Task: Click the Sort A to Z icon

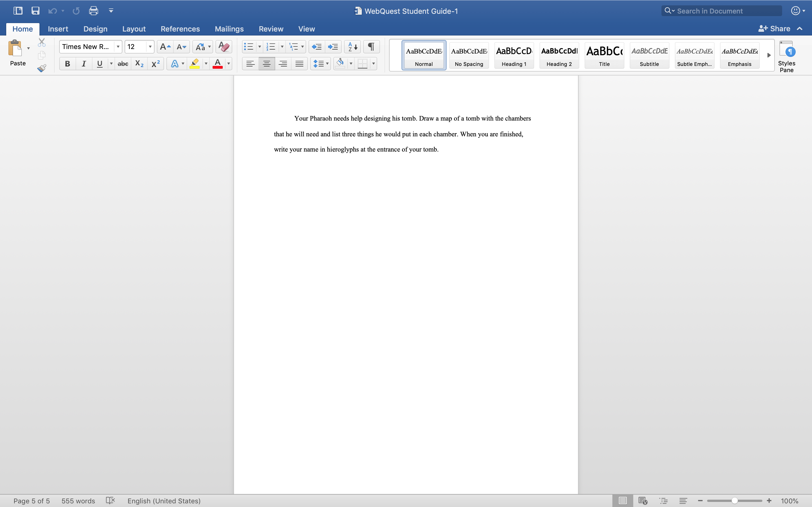Action: tap(352, 46)
